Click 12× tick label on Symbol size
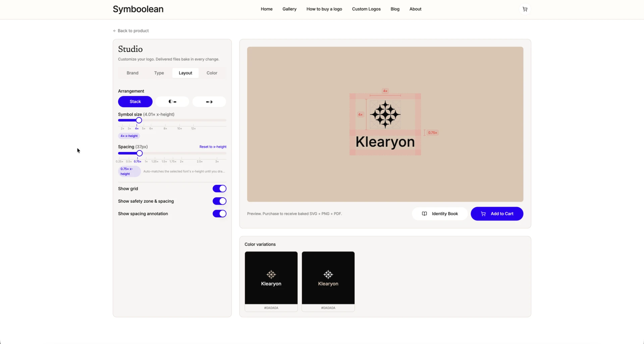This screenshot has height=344, width=644. coord(194,129)
